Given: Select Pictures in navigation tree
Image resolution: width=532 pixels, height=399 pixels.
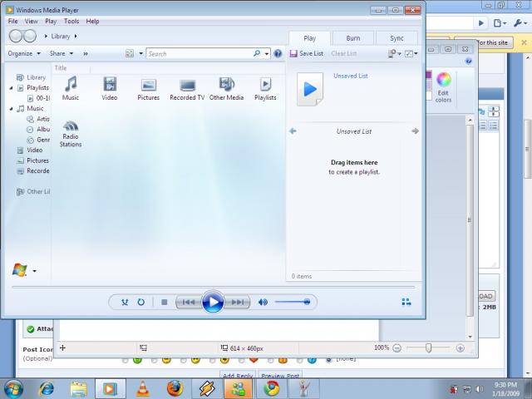Looking at the screenshot, I should [x=33, y=160].
